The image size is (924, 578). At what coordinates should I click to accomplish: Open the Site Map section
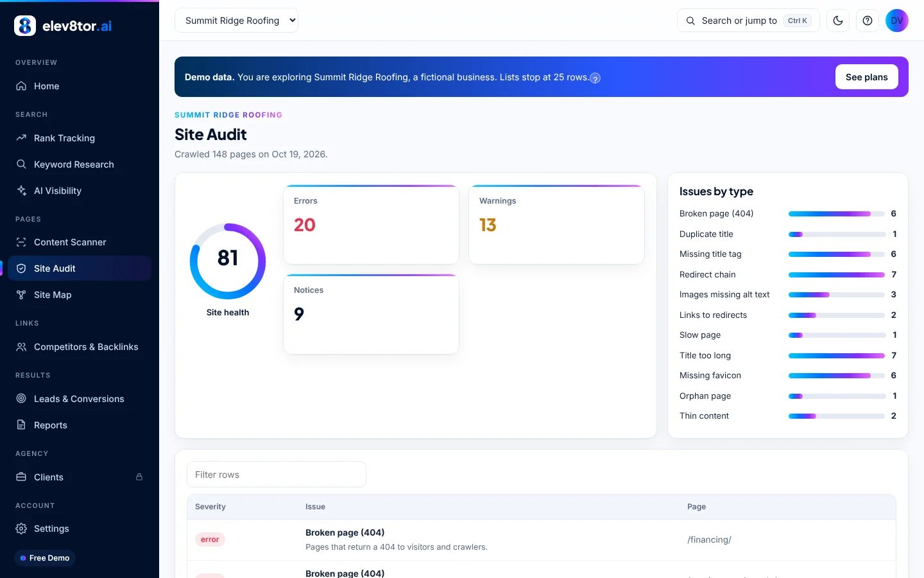tap(80, 295)
